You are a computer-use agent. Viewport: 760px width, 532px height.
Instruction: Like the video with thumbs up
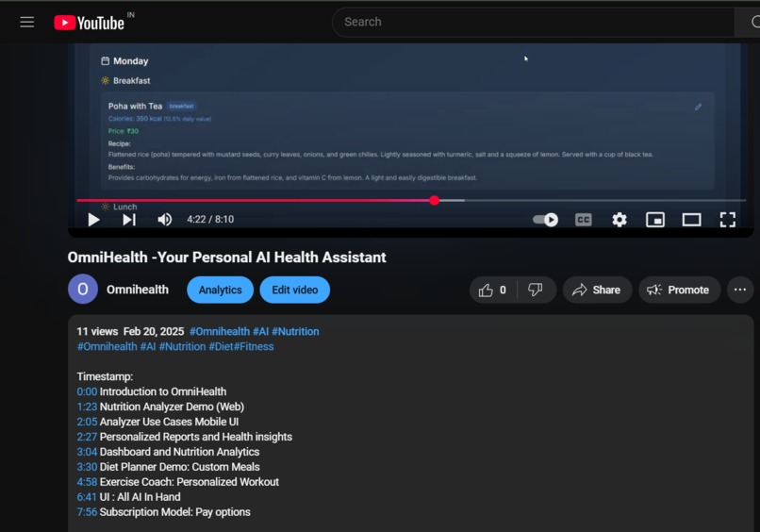492,290
